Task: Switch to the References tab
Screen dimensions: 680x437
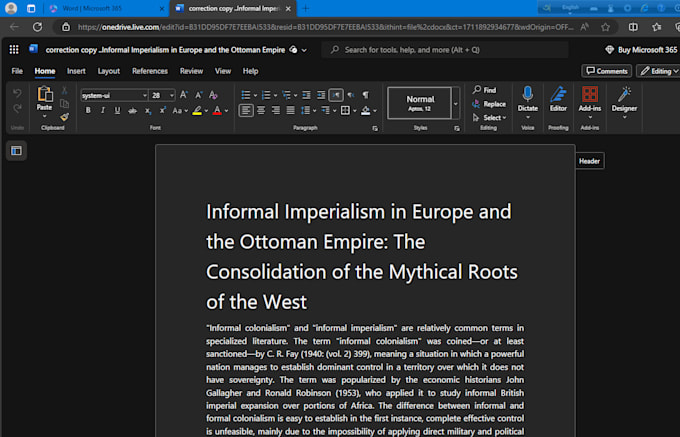Action: pyautogui.click(x=150, y=71)
